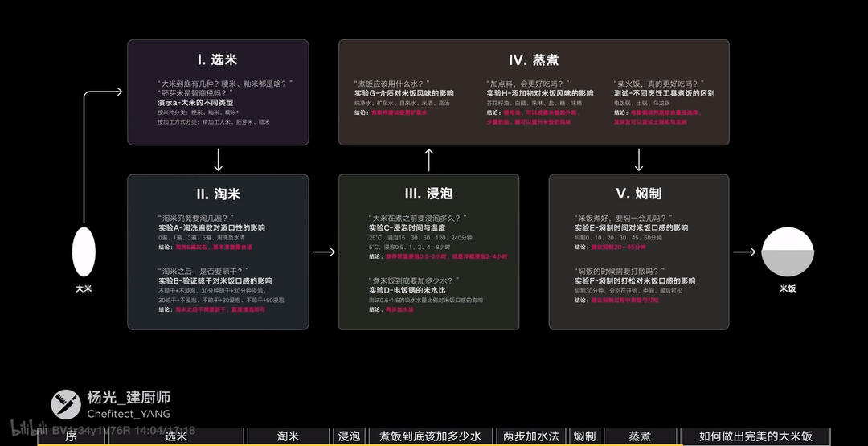Click the "V. 焖制" card heading

point(638,194)
